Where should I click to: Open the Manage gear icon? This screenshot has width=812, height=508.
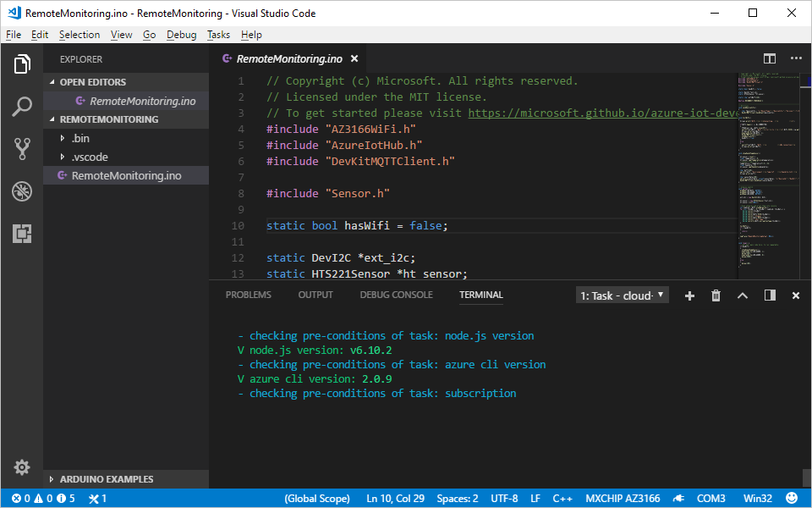coord(22,467)
